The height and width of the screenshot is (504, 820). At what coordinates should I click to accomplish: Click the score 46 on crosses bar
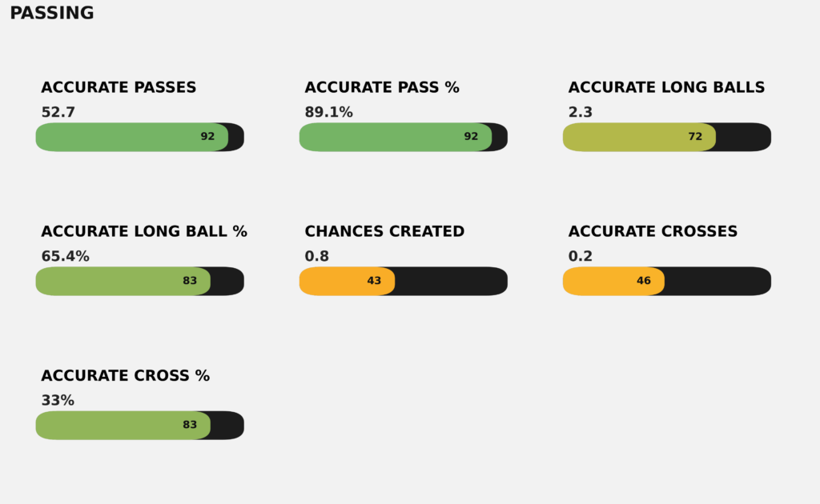pos(644,281)
